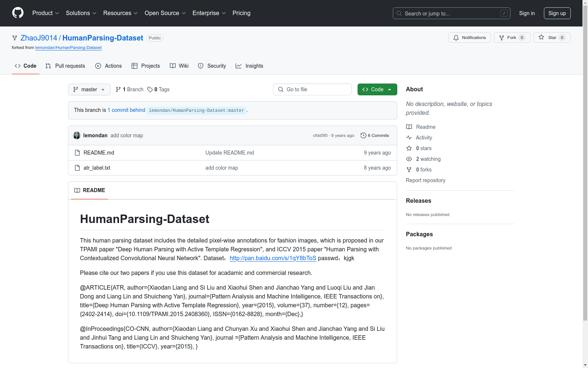Click the atr_label.txt file icon

click(77, 168)
